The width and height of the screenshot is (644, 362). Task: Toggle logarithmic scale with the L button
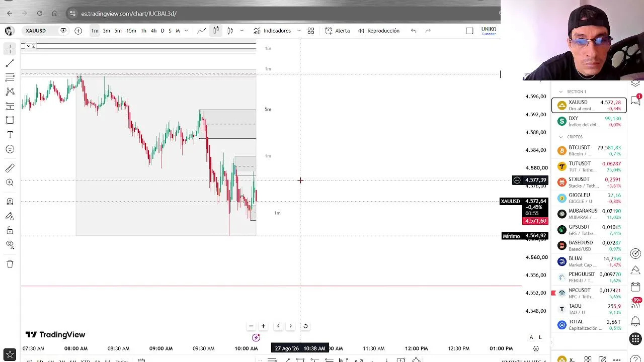[540, 337]
